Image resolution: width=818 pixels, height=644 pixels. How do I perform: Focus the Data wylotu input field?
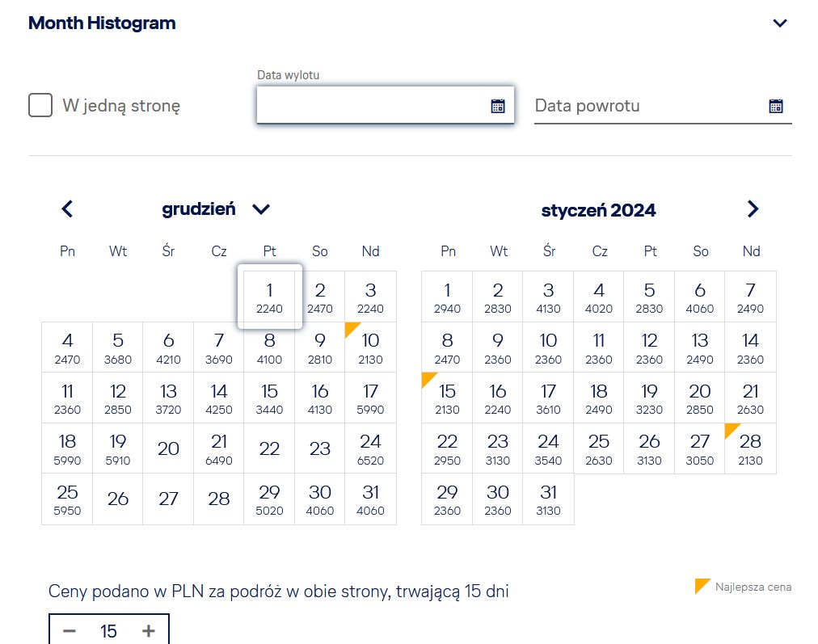(385, 105)
